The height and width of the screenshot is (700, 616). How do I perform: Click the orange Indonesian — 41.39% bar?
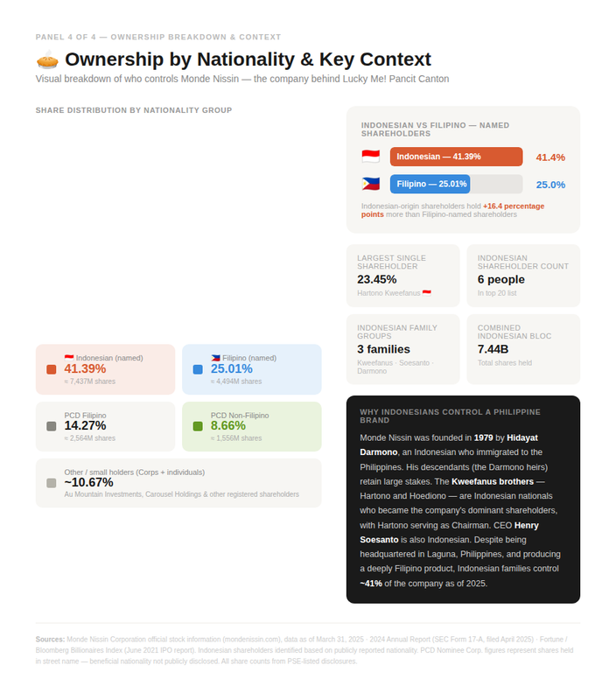pos(456,157)
